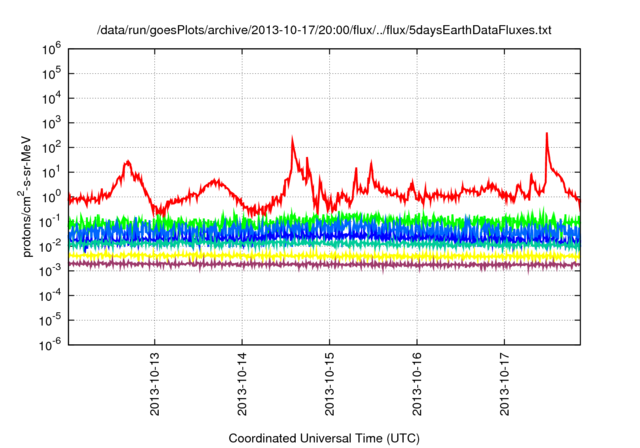The width and height of the screenshot is (640, 448).
Task: Select the 2013-10-14 date label
Action: coord(242,384)
